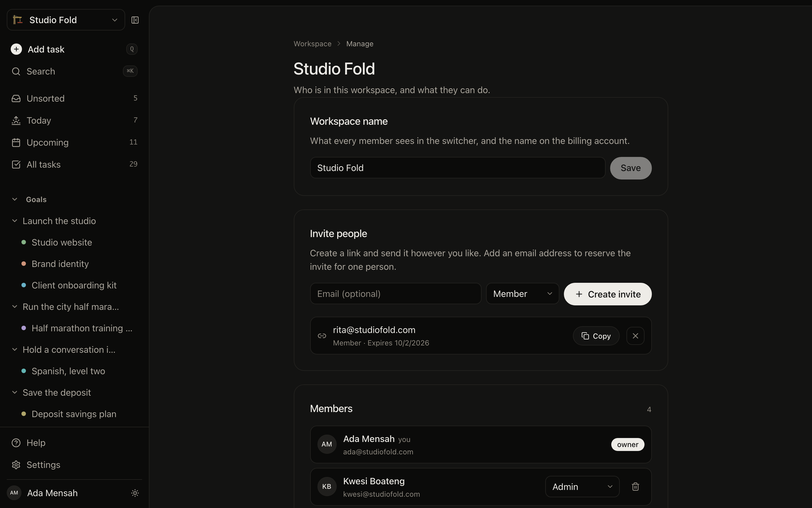Screen dimensions: 812x508
Task: Click into the workspace name field
Action: pyautogui.click(x=458, y=168)
